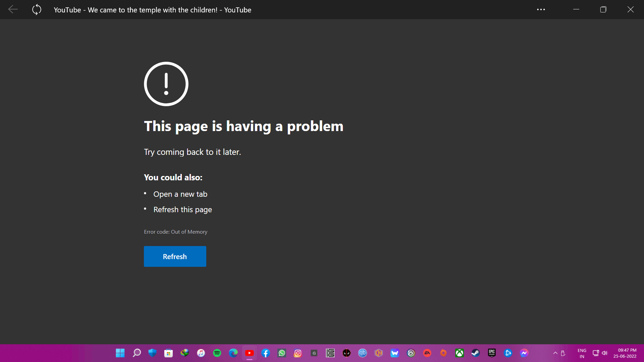
Task: Click the YouTube app taskbar icon
Action: click(x=249, y=353)
